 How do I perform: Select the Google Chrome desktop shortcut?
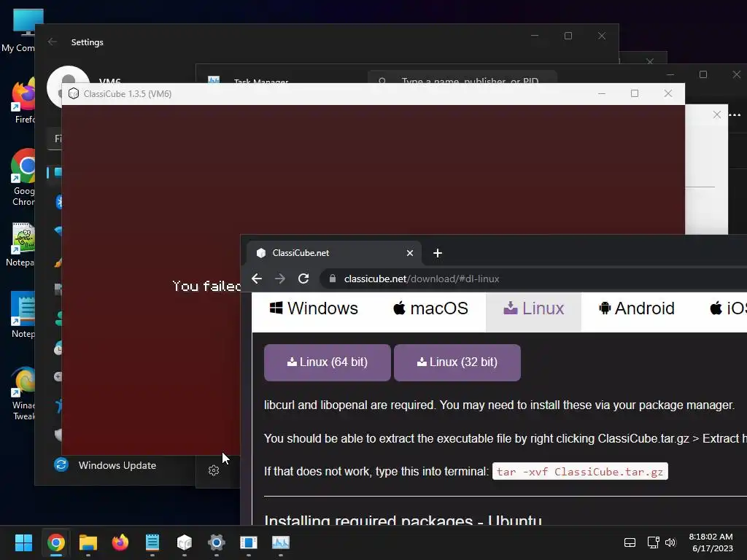[x=23, y=177]
